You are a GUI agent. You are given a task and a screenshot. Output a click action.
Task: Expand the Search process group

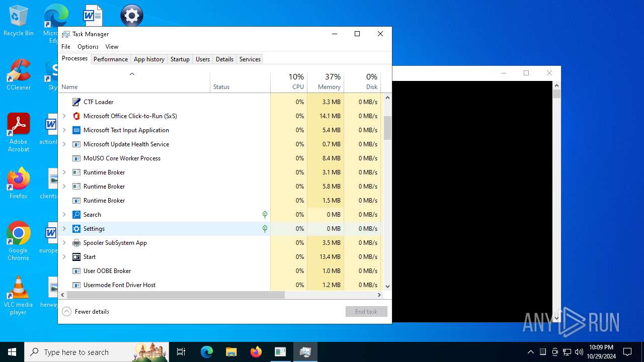pos(64,215)
